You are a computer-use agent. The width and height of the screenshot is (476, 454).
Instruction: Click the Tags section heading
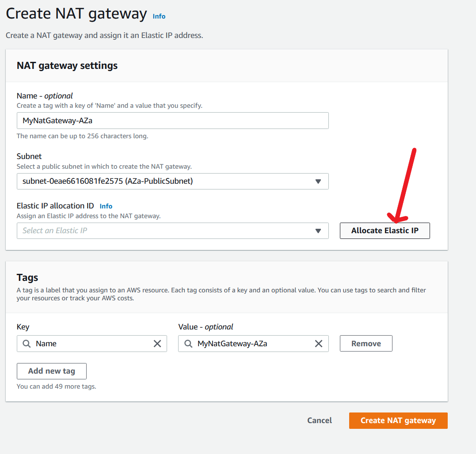tap(27, 277)
